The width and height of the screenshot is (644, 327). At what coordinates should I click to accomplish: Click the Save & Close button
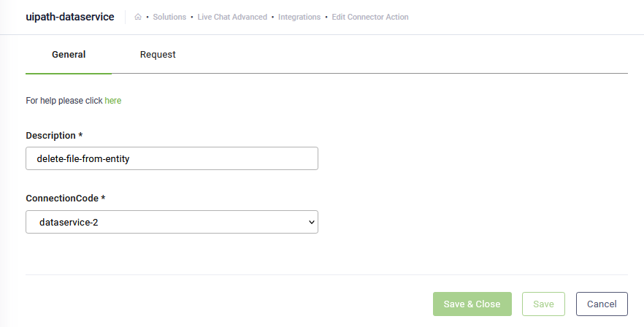[x=472, y=304]
